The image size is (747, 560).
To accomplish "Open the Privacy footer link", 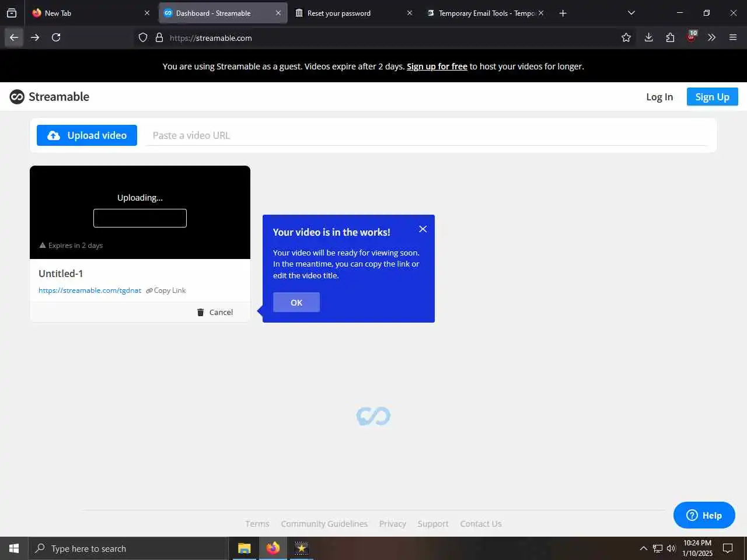I will tap(393, 524).
